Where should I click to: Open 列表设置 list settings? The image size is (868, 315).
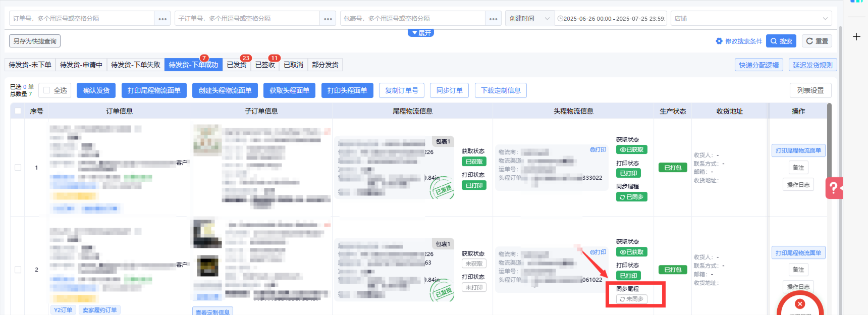(810, 90)
